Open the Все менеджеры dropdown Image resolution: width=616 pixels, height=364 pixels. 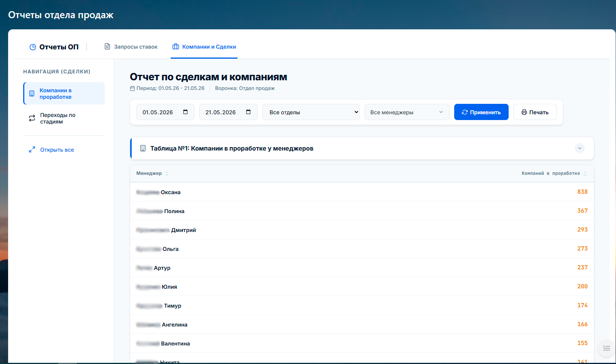pyautogui.click(x=407, y=112)
